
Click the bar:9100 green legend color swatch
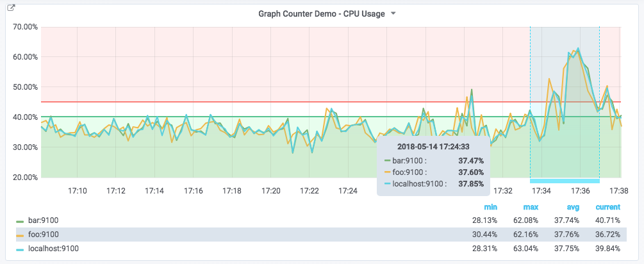(x=21, y=220)
